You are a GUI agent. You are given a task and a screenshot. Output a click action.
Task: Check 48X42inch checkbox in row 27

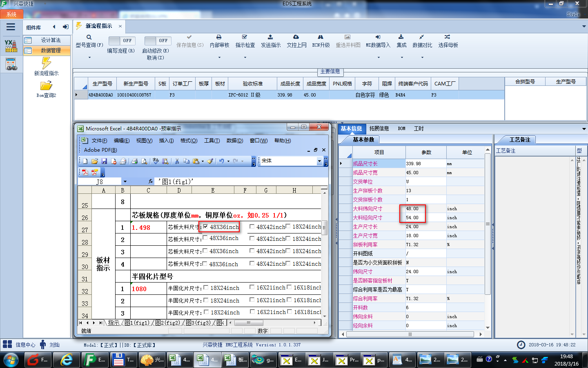pyautogui.click(x=252, y=226)
